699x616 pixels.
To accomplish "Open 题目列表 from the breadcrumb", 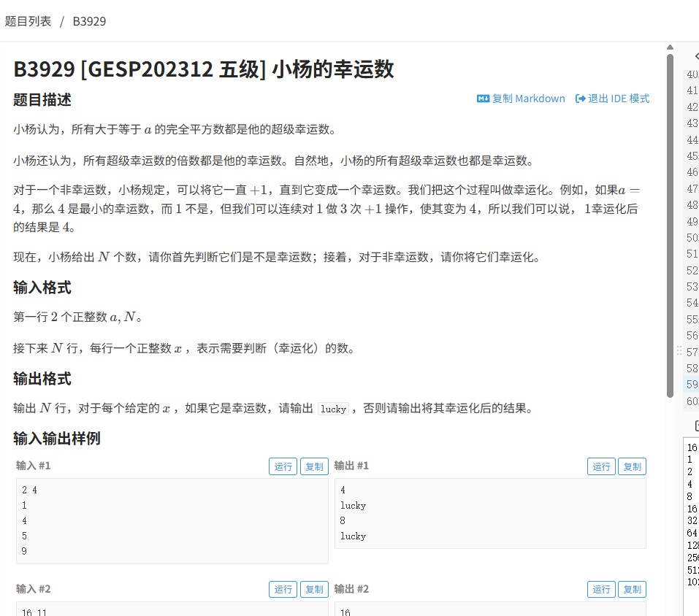I will pyautogui.click(x=29, y=21).
